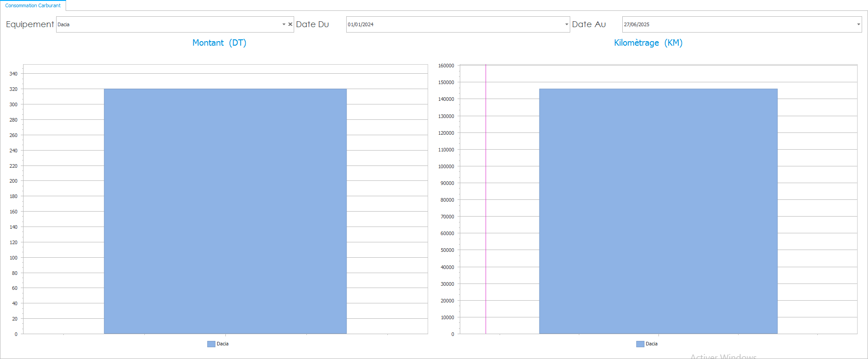Expand the Equipement dropdown list
Image resolution: width=868 pixels, height=359 pixels.
(x=284, y=24)
